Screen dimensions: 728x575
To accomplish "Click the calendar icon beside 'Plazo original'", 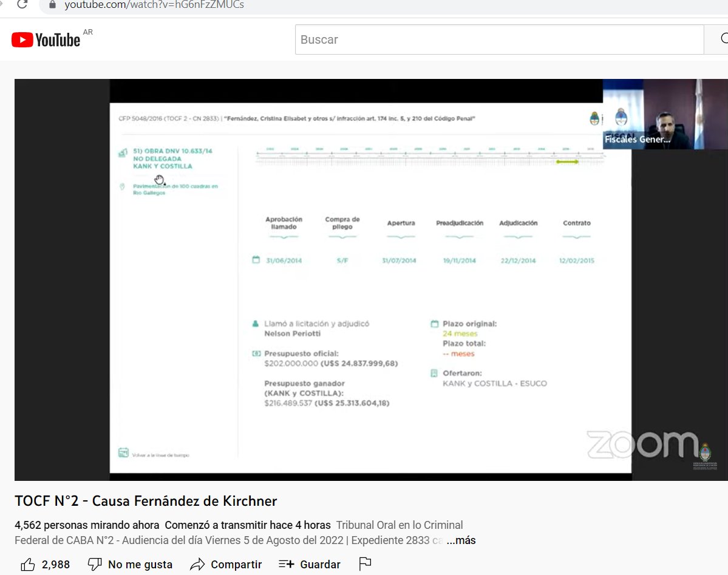I will click(435, 324).
